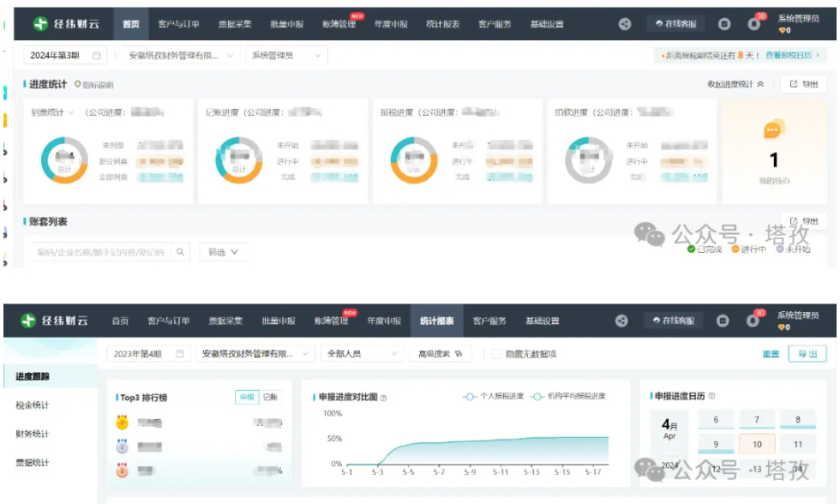Click the 记账进度 progress donut chart

(x=238, y=159)
